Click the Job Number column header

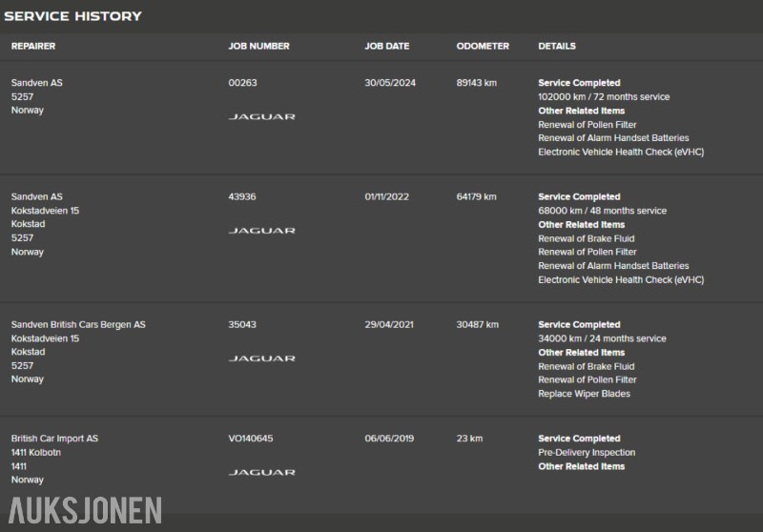(x=258, y=46)
